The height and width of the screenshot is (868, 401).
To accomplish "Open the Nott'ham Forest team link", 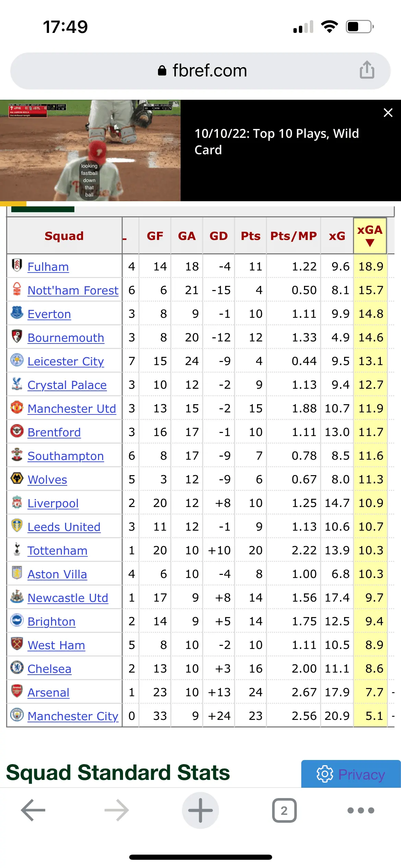I will [73, 290].
